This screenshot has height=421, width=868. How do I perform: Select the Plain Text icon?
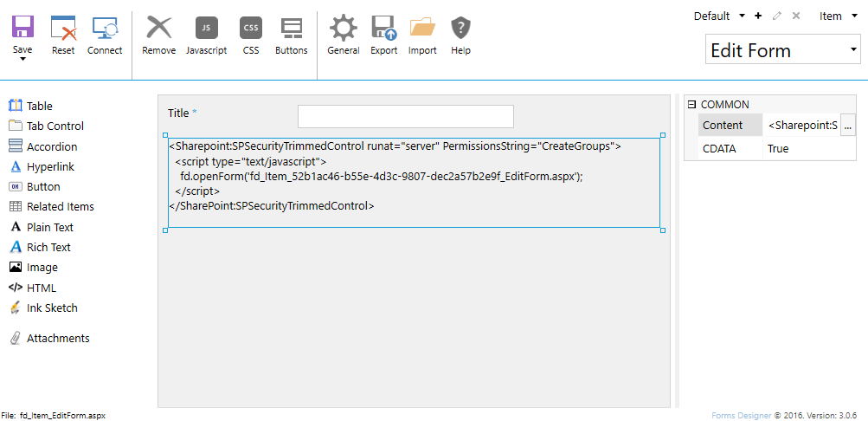pyautogui.click(x=16, y=227)
